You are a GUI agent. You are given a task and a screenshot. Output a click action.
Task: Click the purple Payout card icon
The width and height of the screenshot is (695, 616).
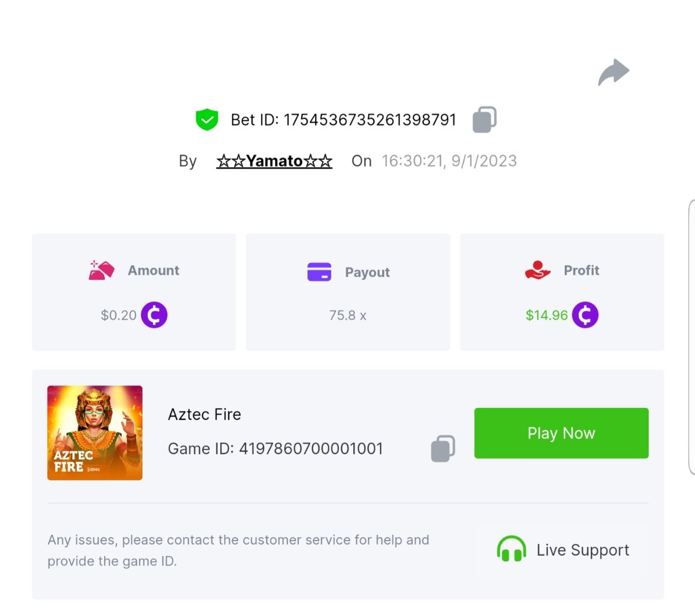319,272
